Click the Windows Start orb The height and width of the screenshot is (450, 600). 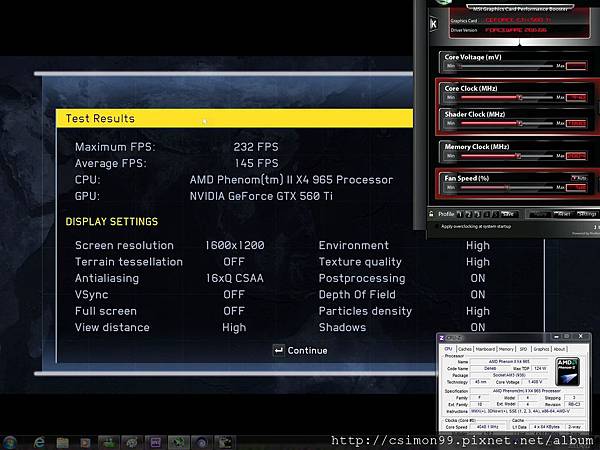tap(9, 442)
